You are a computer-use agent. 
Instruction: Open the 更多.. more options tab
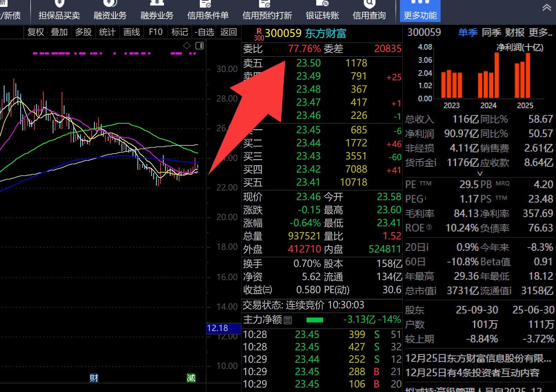point(540,32)
